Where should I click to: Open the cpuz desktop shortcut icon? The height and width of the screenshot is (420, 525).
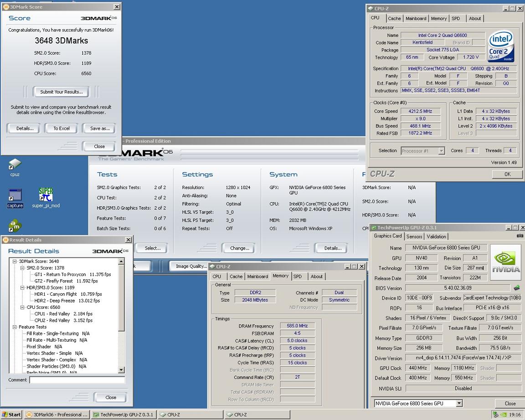click(x=15, y=164)
